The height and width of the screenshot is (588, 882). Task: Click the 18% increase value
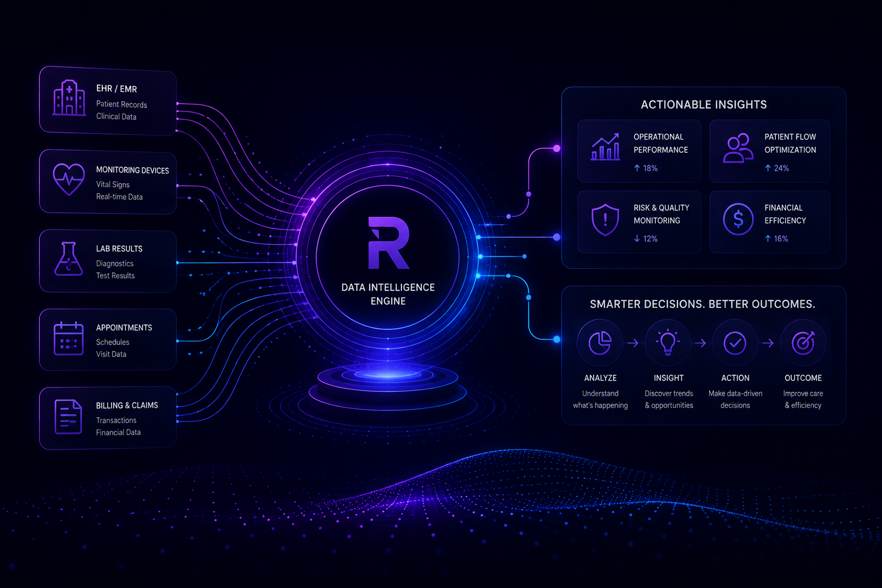[x=646, y=168]
